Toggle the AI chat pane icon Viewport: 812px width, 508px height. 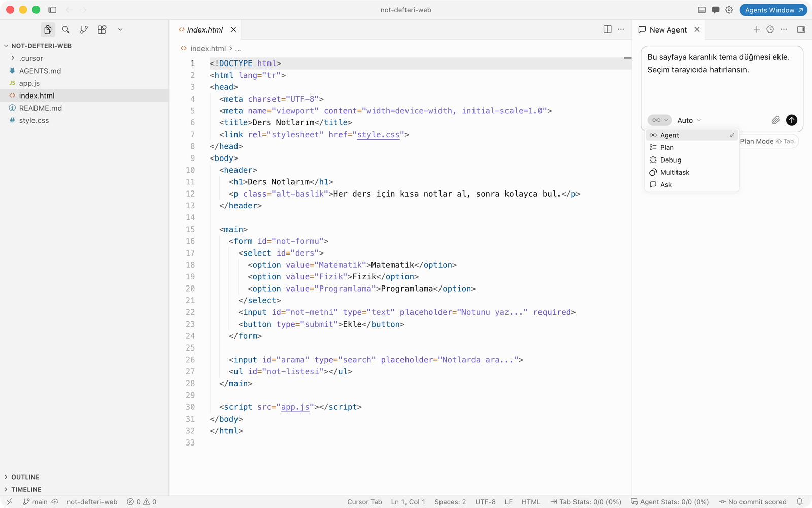[x=716, y=10]
